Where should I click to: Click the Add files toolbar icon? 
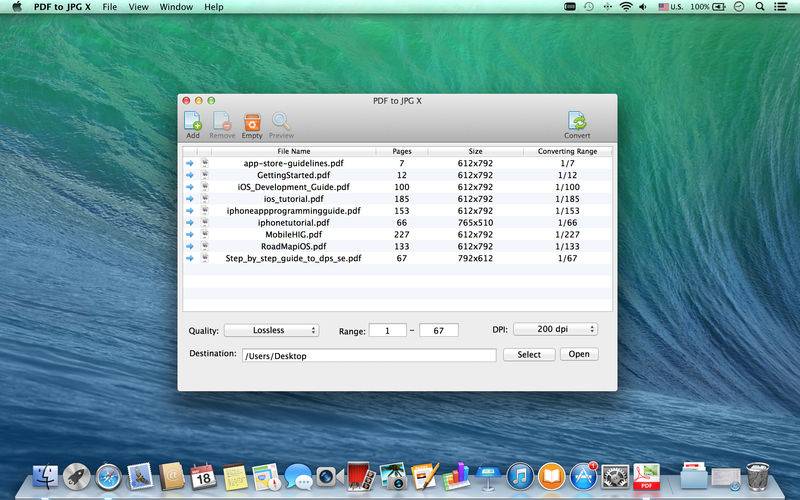(x=192, y=122)
